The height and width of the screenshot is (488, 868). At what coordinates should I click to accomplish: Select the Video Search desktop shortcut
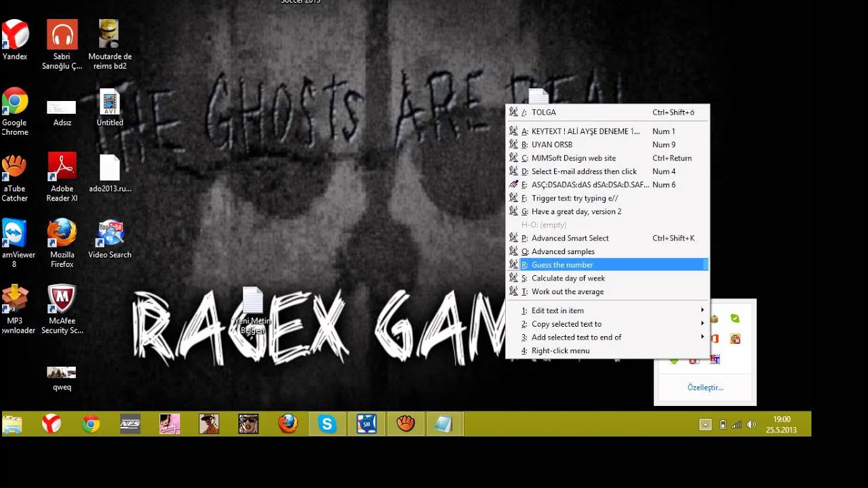110,239
